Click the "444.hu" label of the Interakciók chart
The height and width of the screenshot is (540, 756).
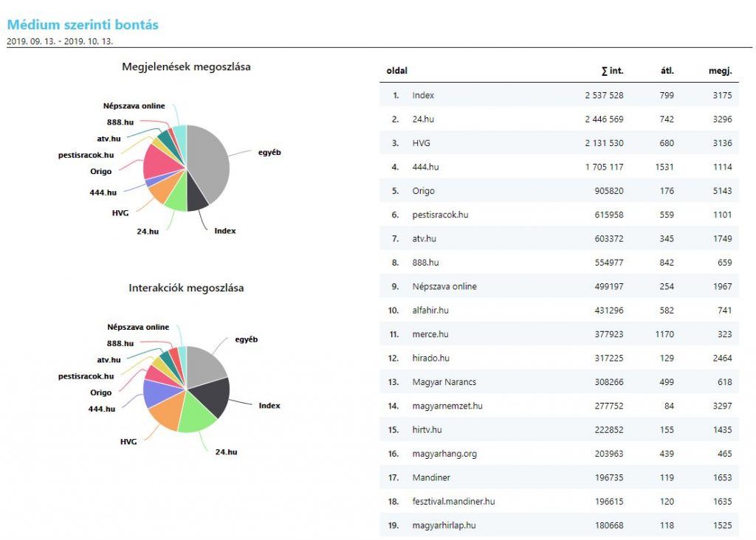pos(102,409)
